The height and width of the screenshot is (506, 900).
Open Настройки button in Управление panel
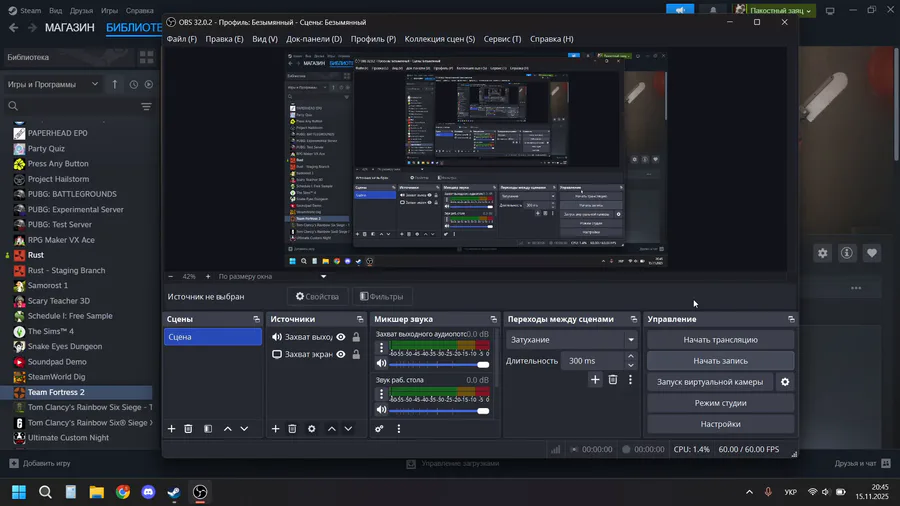720,424
